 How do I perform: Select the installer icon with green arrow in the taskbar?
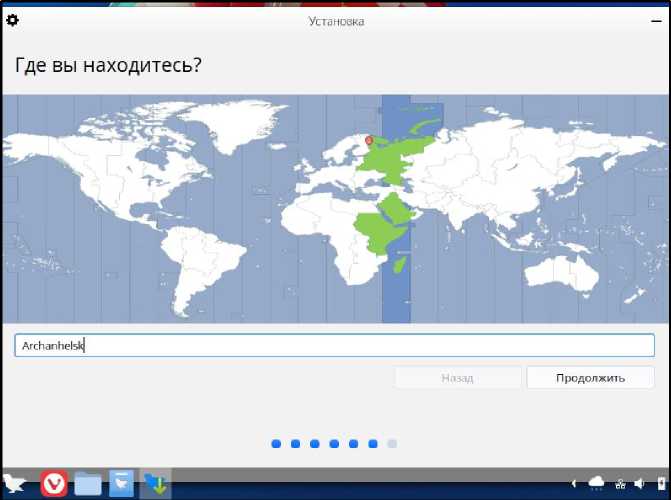(155, 484)
